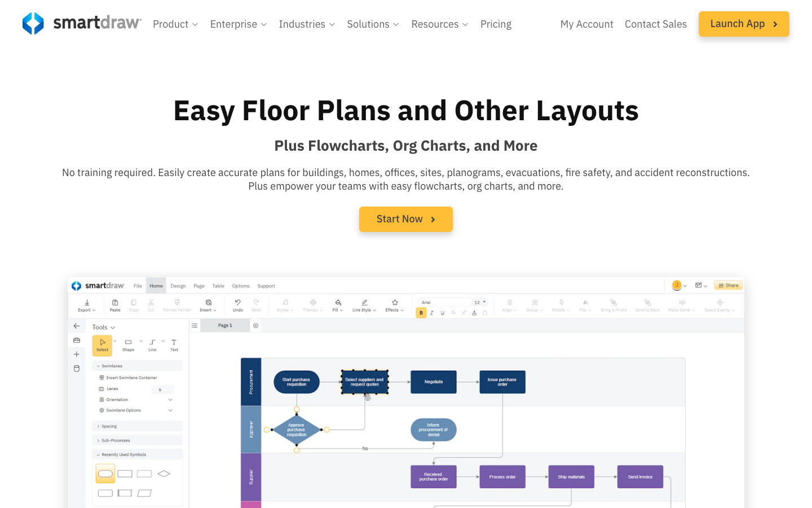The width and height of the screenshot is (812, 508).
Task: Switch to the Home tab
Action: (x=156, y=286)
